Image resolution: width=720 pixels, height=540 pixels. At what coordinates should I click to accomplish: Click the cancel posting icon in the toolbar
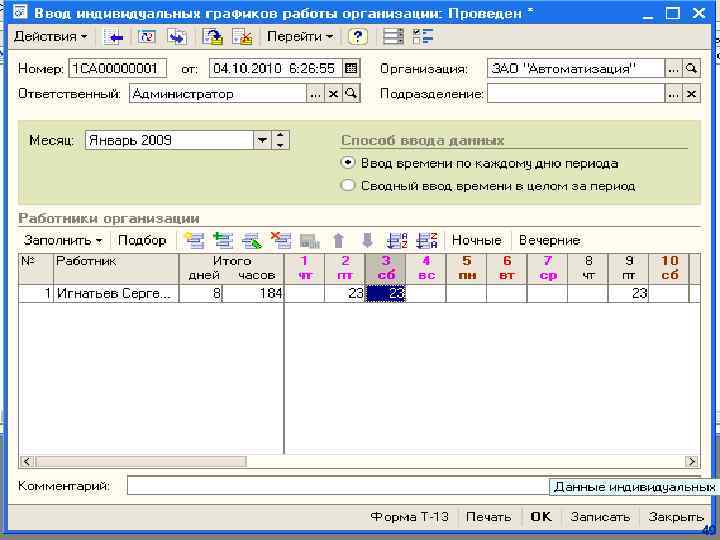242,37
